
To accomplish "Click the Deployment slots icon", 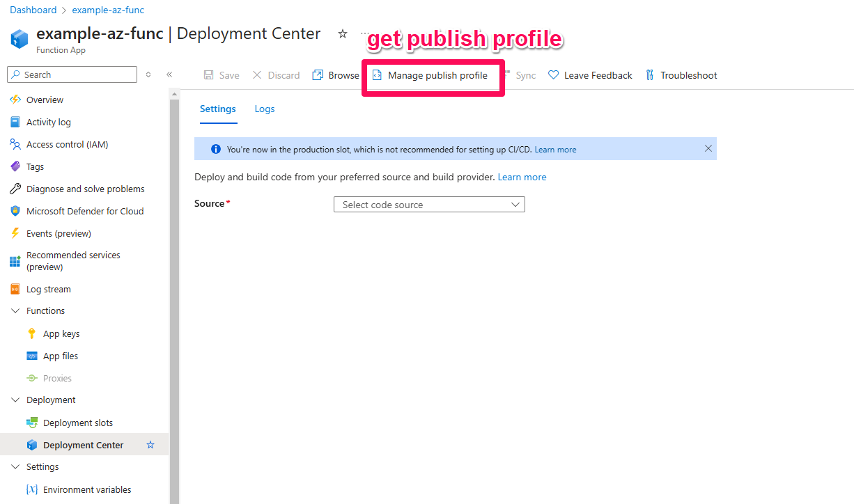I will (32, 423).
